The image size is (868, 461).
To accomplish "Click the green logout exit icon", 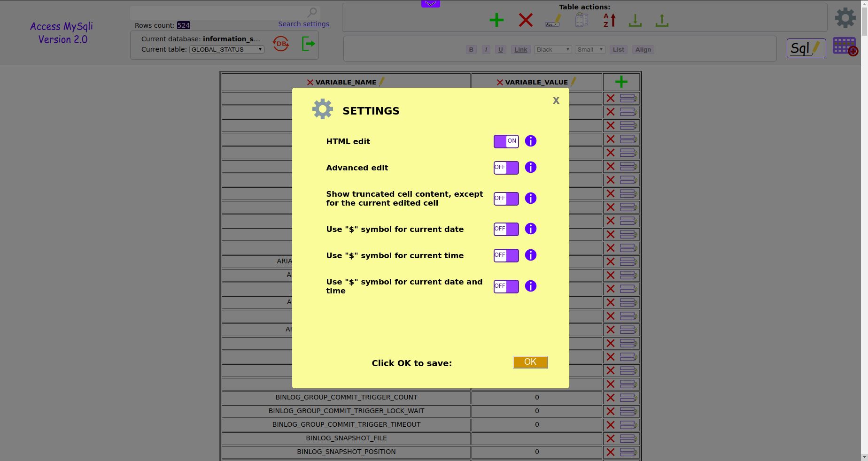I will pyautogui.click(x=308, y=44).
